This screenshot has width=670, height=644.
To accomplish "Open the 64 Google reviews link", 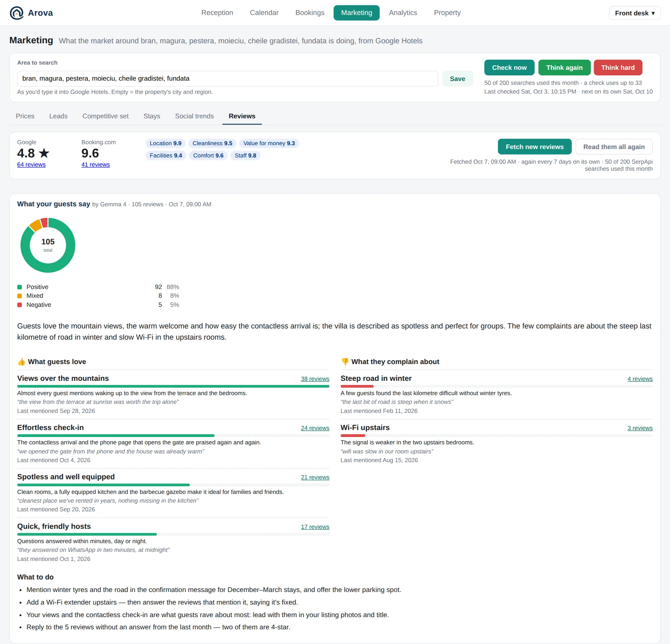I will pos(31,164).
